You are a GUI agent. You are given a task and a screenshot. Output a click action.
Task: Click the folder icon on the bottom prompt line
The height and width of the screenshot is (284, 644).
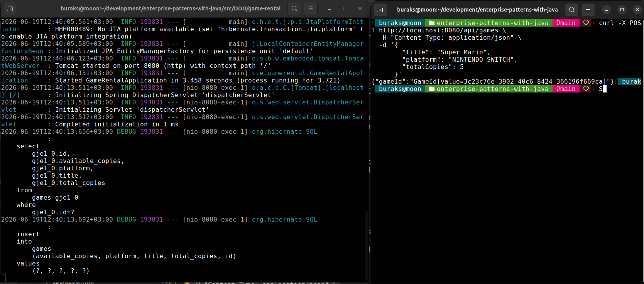pyautogui.click(x=432, y=89)
